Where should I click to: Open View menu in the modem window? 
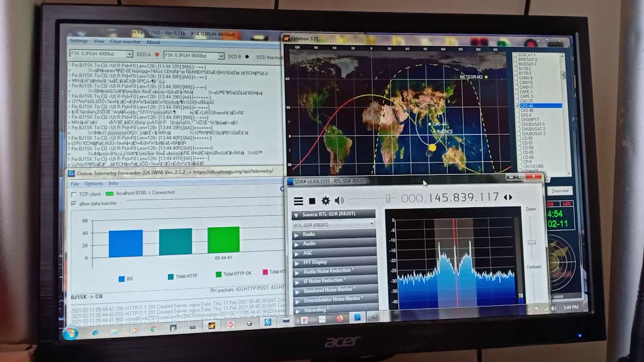(x=99, y=42)
